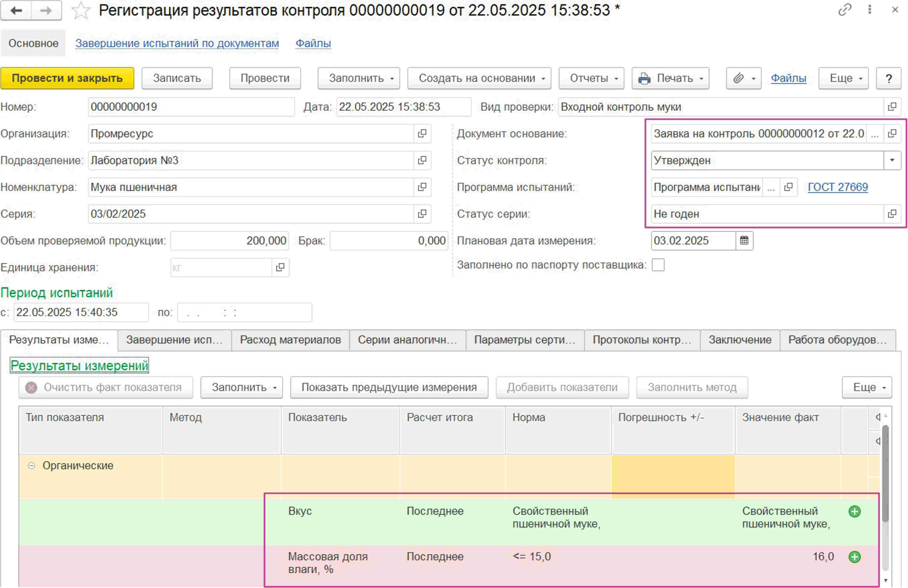Viewport: 908px width, 588px height.
Task: Click the Записать button
Action: pos(177,78)
